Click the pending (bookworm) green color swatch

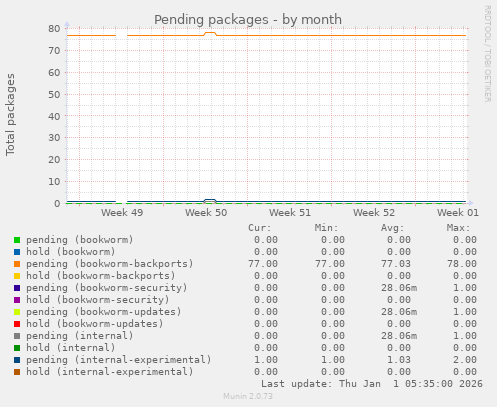17,240
